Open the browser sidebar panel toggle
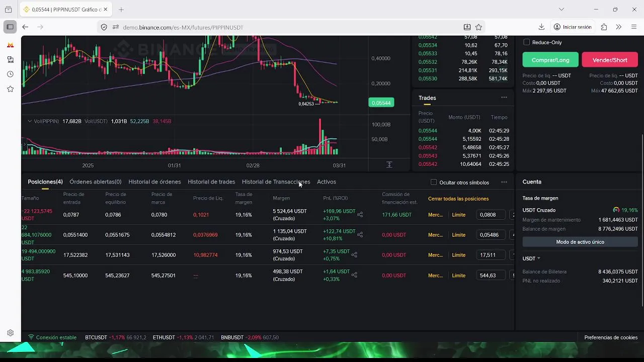644x362 pixels. tap(10, 27)
